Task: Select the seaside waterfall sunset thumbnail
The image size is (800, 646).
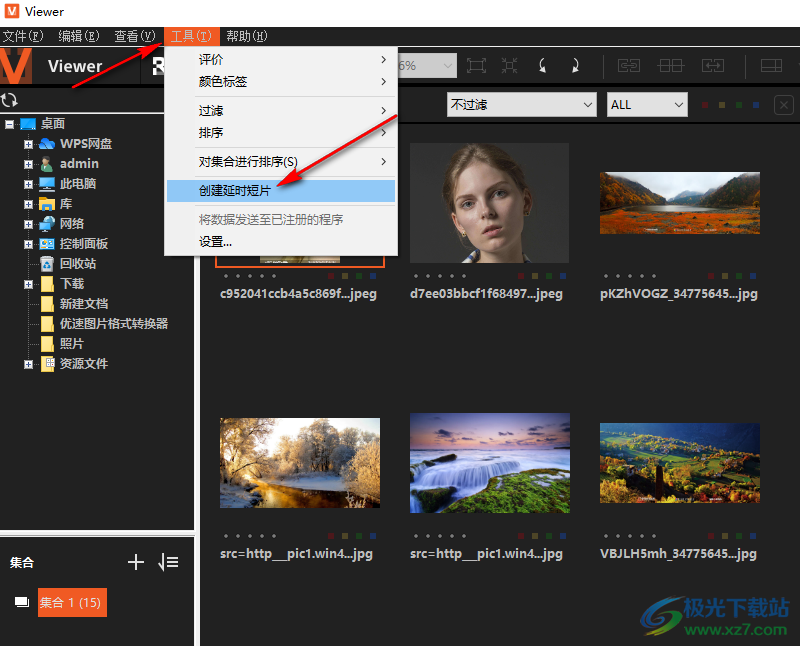Action: click(x=490, y=463)
